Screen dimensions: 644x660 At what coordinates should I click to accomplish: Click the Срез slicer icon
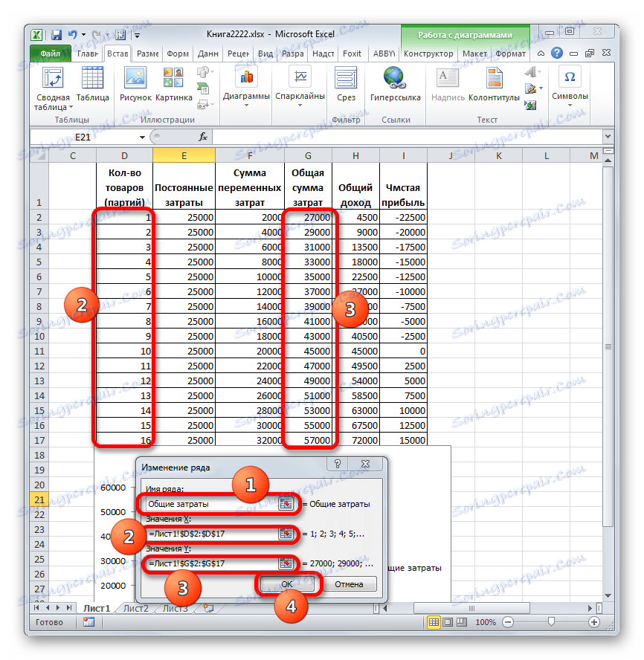point(346,84)
